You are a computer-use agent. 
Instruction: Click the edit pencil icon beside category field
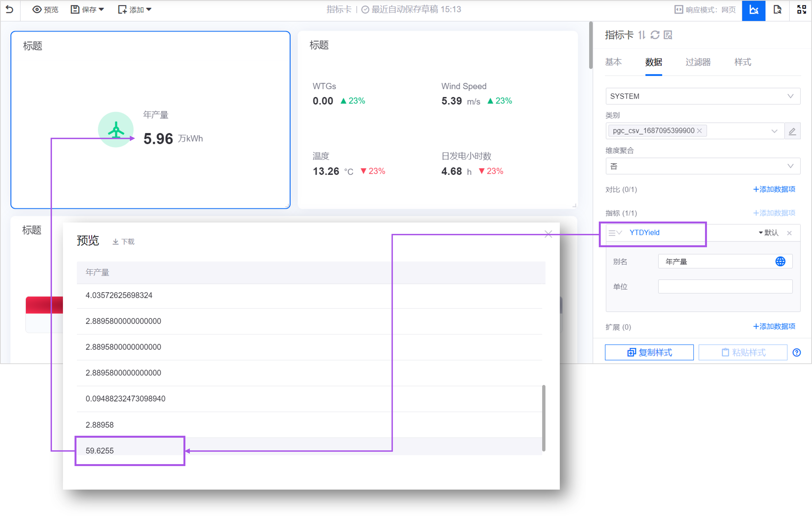(792, 131)
